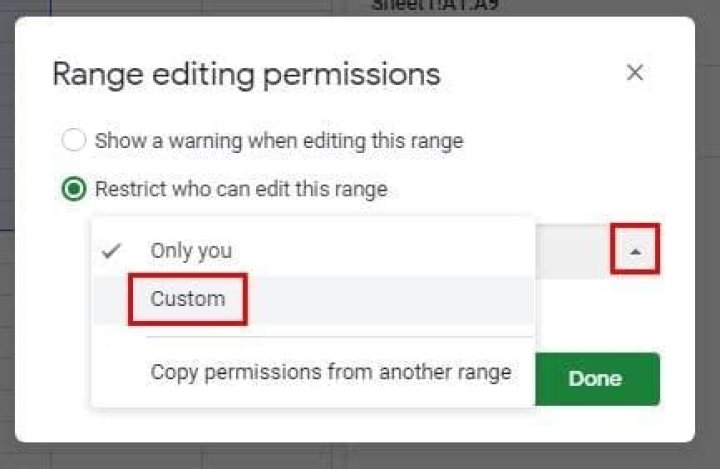The height and width of the screenshot is (469, 720).
Task: Click the checkmark icon beside Only you
Action: tap(113, 251)
